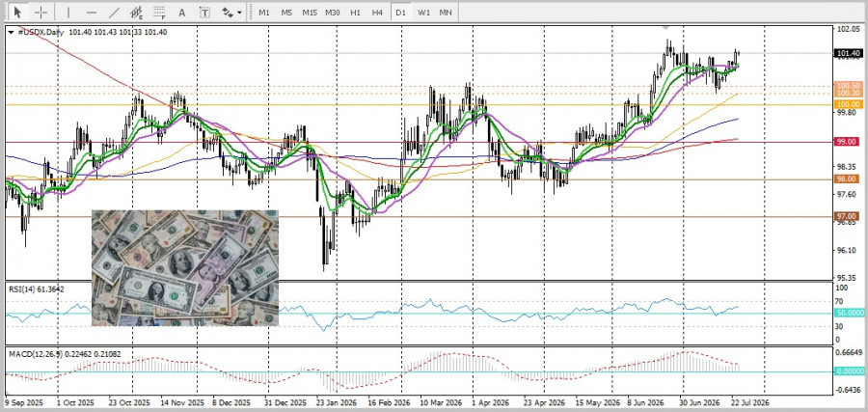Click the 101.40 current price label
This screenshot has height=412, width=868.
(848, 53)
